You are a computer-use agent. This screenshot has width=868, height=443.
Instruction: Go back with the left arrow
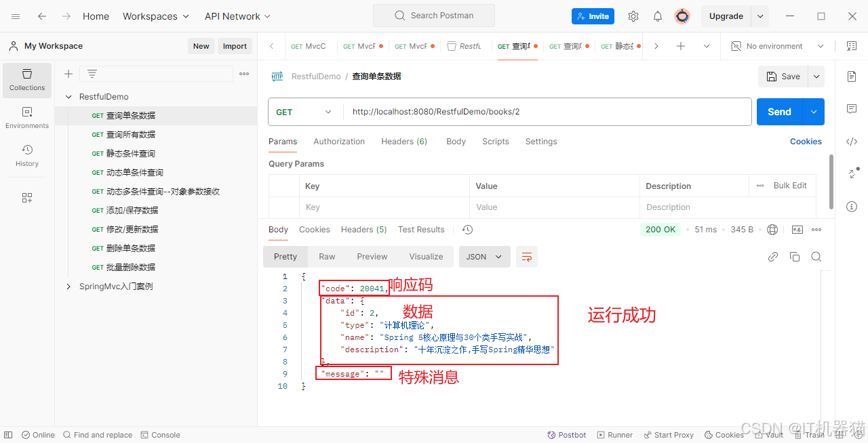(x=42, y=16)
